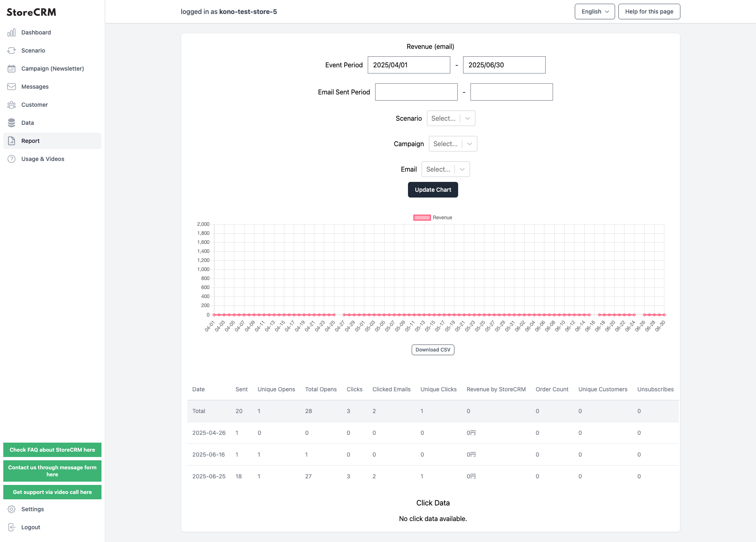
Task: Select the Report menu item
Action: coord(52,141)
